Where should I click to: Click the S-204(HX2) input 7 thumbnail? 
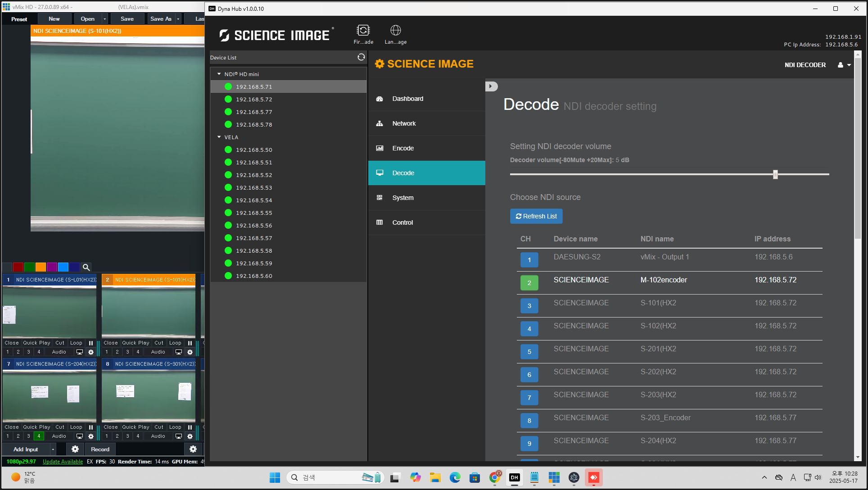(x=50, y=395)
